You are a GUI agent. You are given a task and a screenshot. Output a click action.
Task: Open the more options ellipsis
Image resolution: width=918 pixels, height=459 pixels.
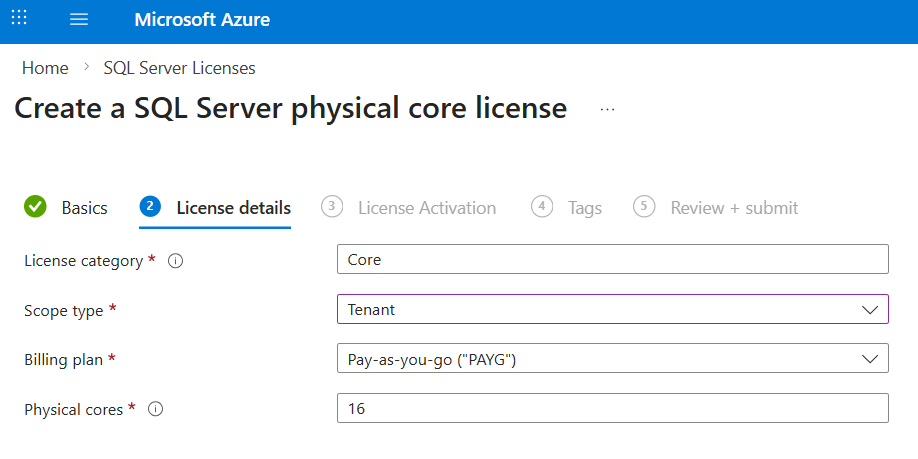point(607,109)
